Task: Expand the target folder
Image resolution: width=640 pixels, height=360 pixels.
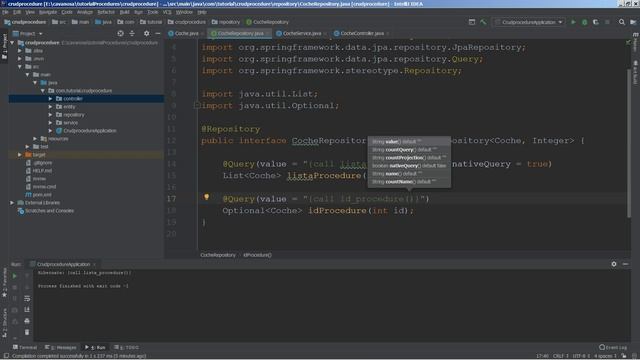Action: click(20, 155)
